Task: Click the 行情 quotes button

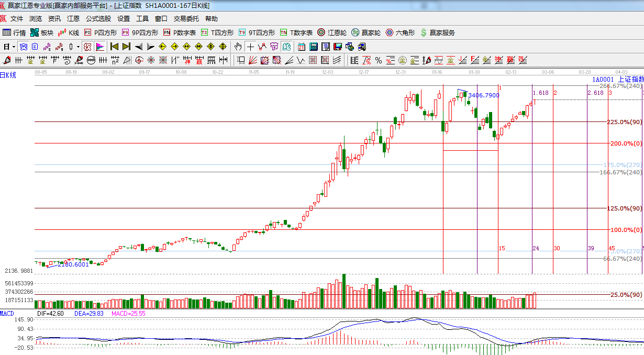Action: click(14, 32)
